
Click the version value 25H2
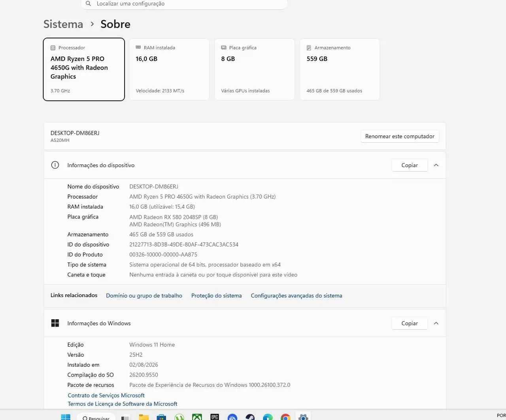tap(136, 355)
